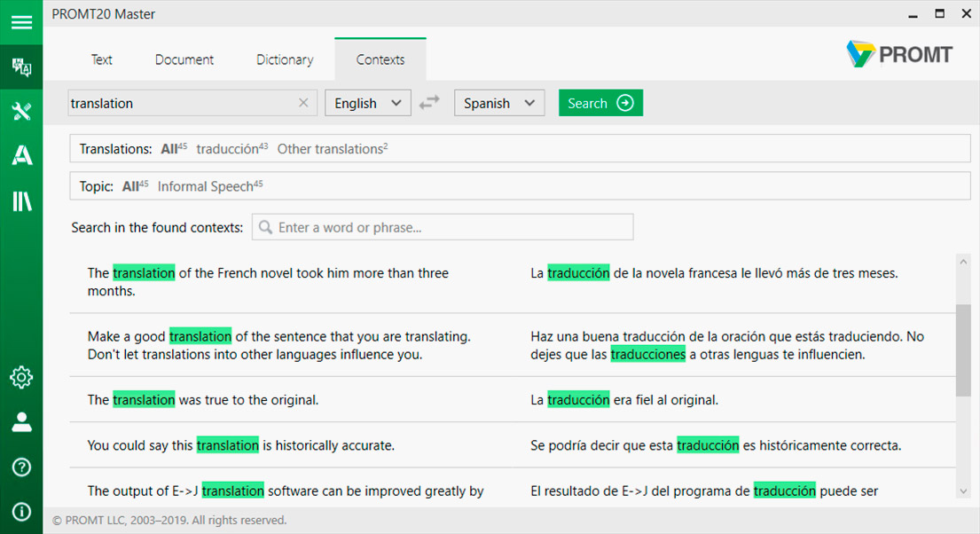Open the English source language dropdown
Image resolution: width=980 pixels, height=534 pixels.
(x=367, y=103)
